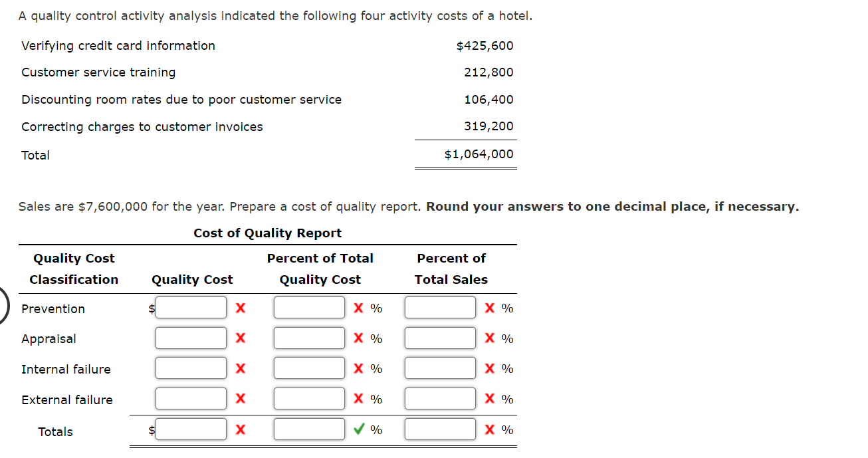Click red X in External failure percent of total column
868x458 pixels.
click(x=358, y=398)
